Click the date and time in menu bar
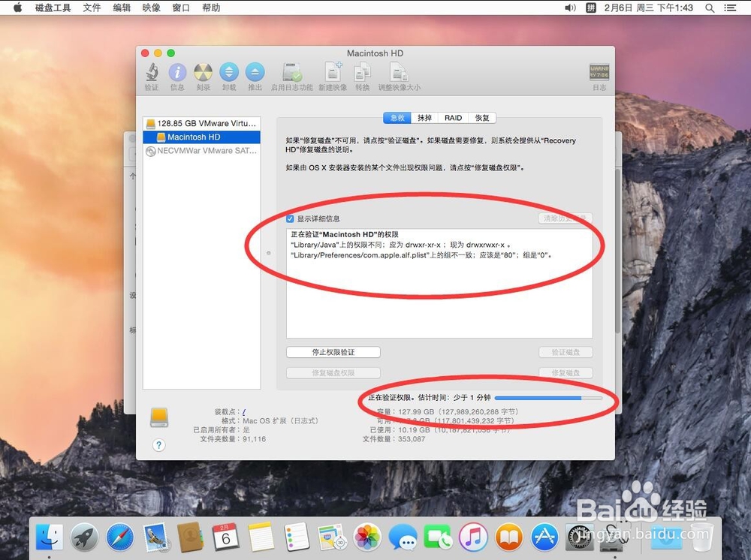 point(649,8)
